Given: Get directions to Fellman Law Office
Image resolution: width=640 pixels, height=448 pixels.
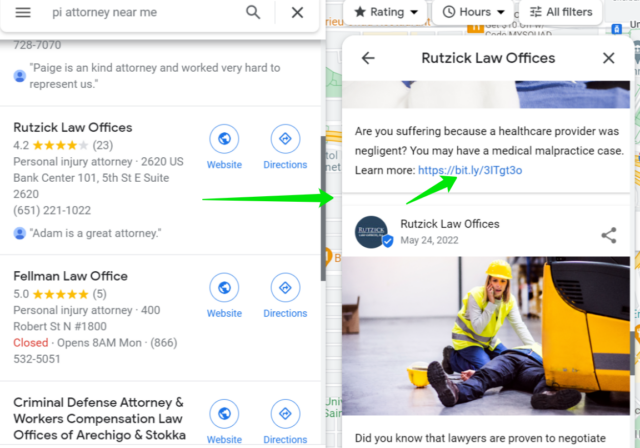Looking at the screenshot, I should click(285, 288).
